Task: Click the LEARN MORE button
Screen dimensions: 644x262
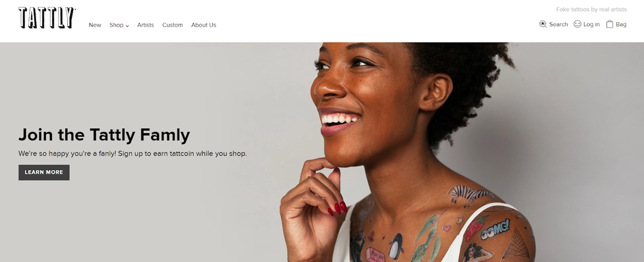Action: point(44,172)
